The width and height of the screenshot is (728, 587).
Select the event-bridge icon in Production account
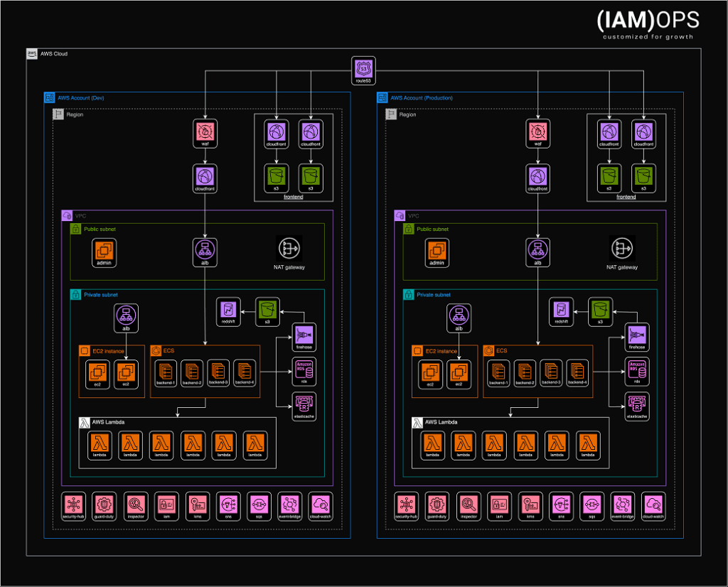(x=622, y=504)
